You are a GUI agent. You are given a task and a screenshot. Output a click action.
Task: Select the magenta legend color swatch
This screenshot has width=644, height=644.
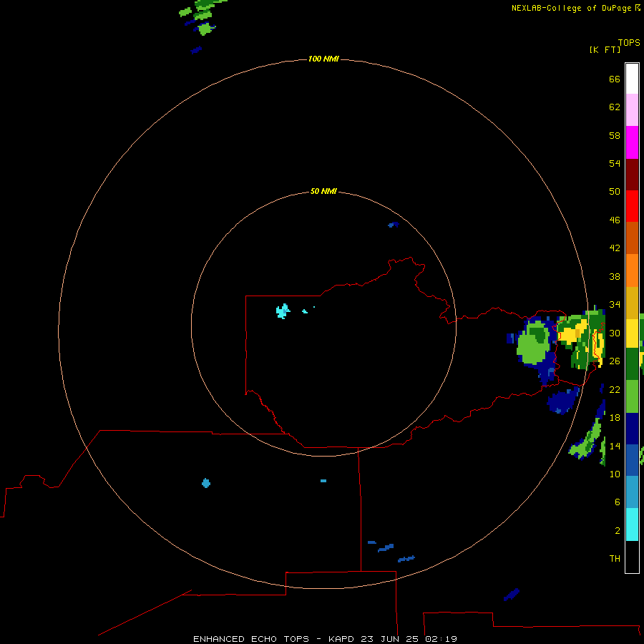(632, 142)
